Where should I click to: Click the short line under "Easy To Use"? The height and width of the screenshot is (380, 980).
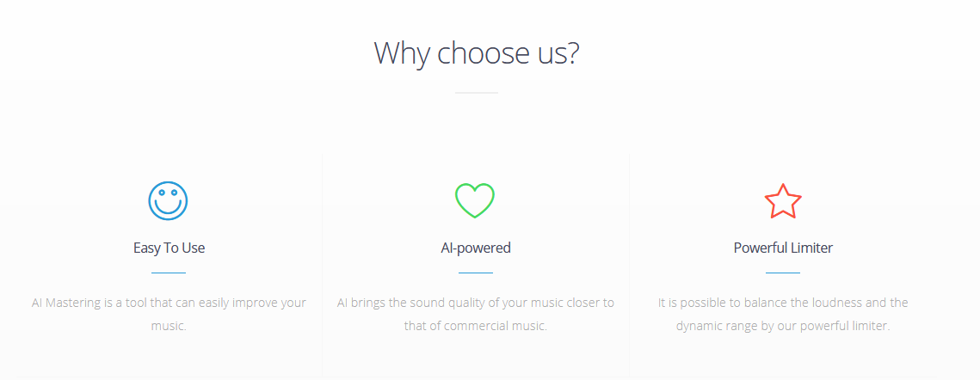(169, 273)
